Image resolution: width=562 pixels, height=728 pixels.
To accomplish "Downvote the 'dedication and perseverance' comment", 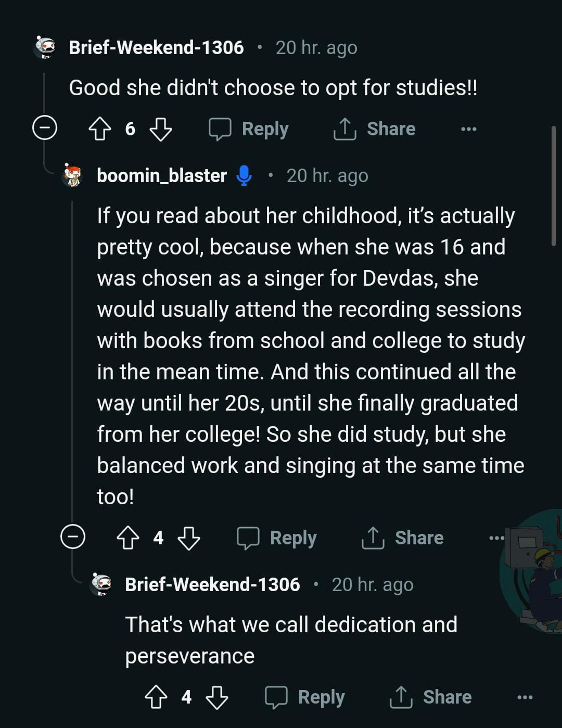I will click(216, 697).
